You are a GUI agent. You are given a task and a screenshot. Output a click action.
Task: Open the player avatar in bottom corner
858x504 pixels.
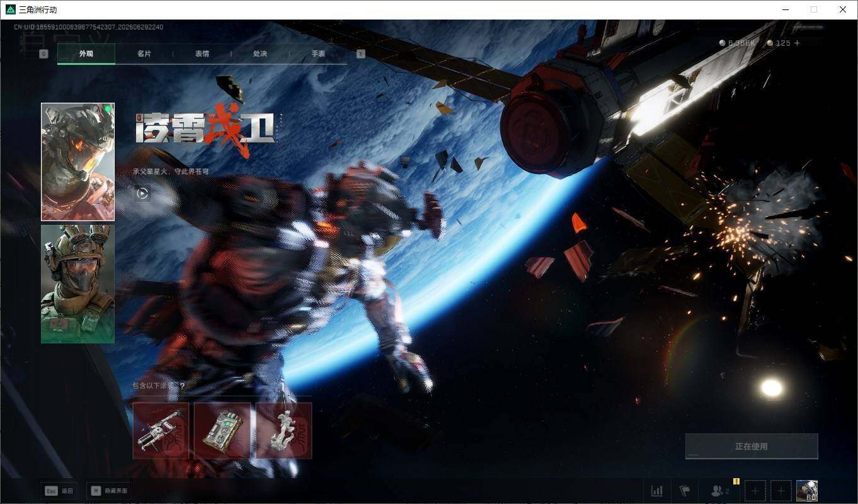click(x=807, y=491)
